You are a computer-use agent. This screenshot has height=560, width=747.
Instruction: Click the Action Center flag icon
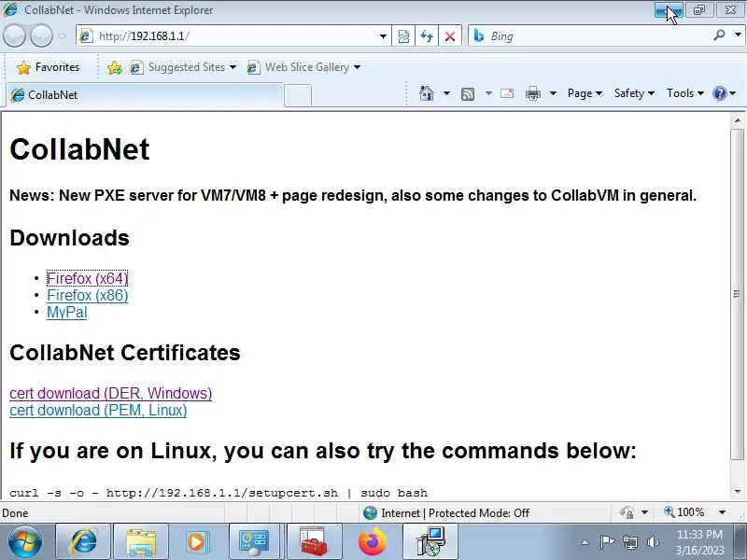(x=607, y=541)
